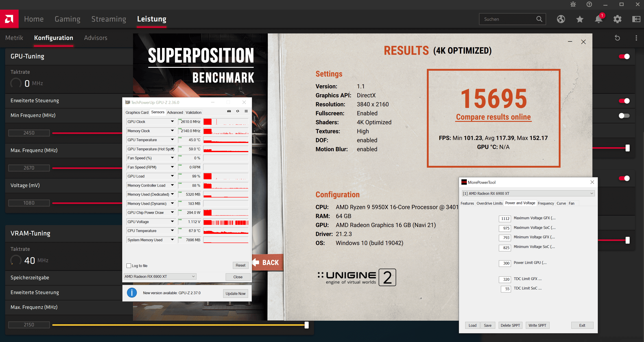Viewport: 644px width, 342px height.
Task: Click the Voltage (mV) red slider track
Action: pos(87,203)
